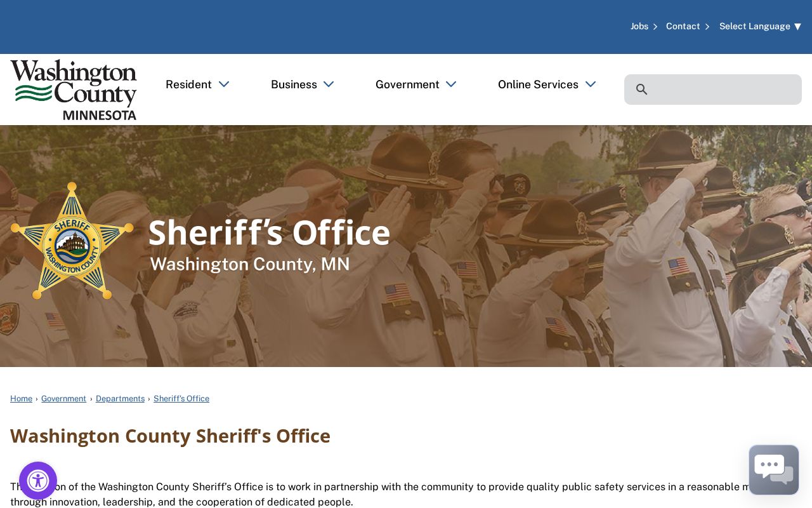Expand the Government menu chevron
This screenshot has height=508, width=812.
[x=451, y=84]
